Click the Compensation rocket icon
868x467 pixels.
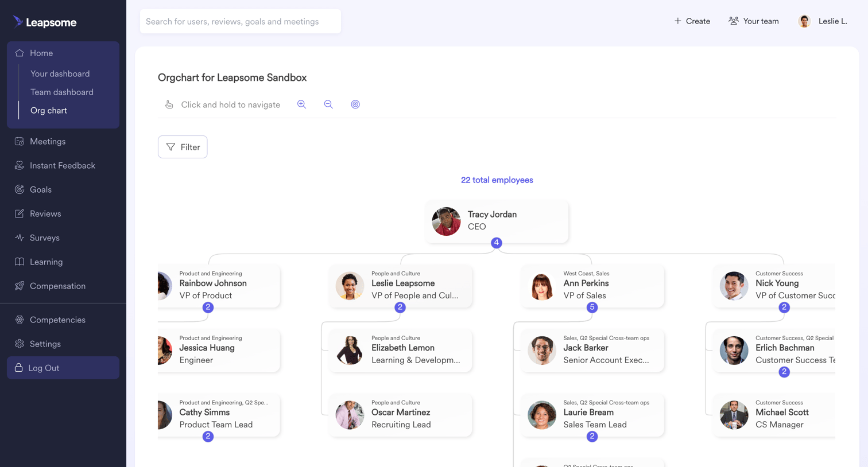20,286
